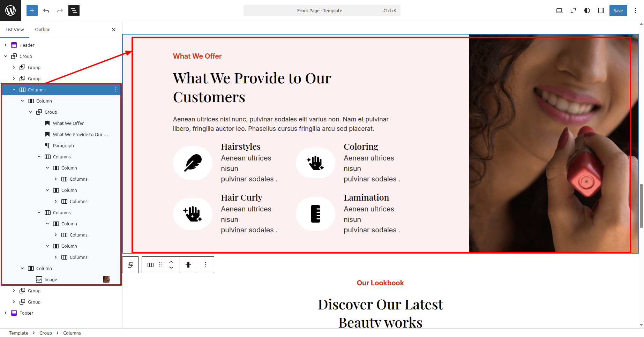
Task: Select parent group block in toolbar
Action: pos(130,265)
